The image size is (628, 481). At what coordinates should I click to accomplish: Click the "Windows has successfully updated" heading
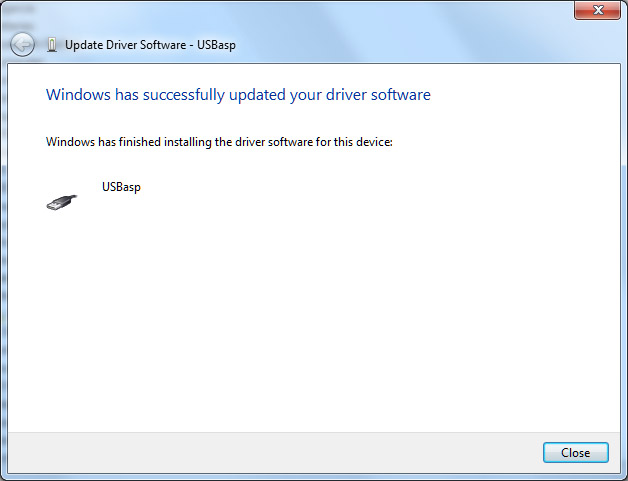point(238,95)
